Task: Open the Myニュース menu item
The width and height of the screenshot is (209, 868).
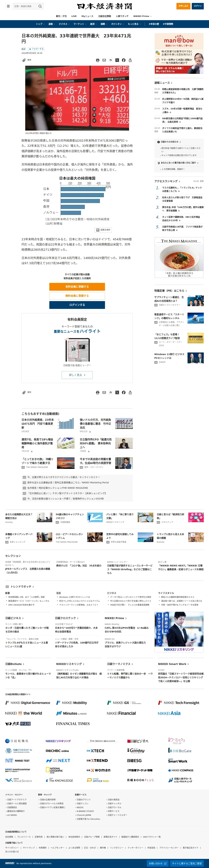Action: [87, 16]
